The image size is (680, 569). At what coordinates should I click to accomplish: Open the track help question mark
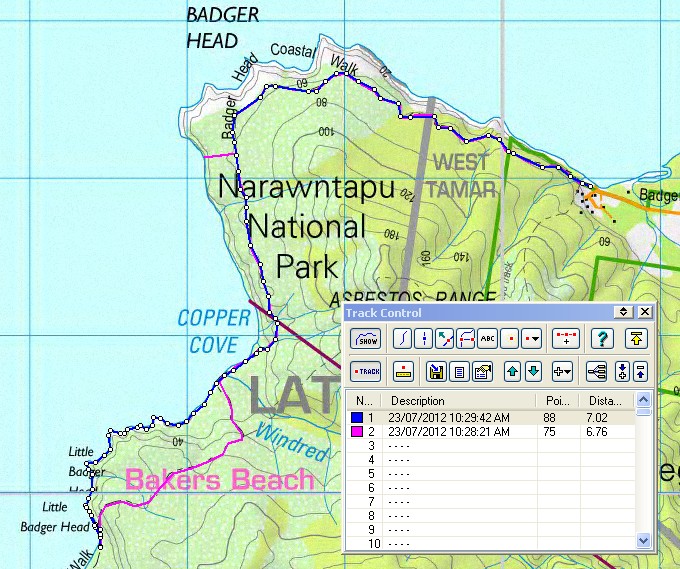pos(602,339)
